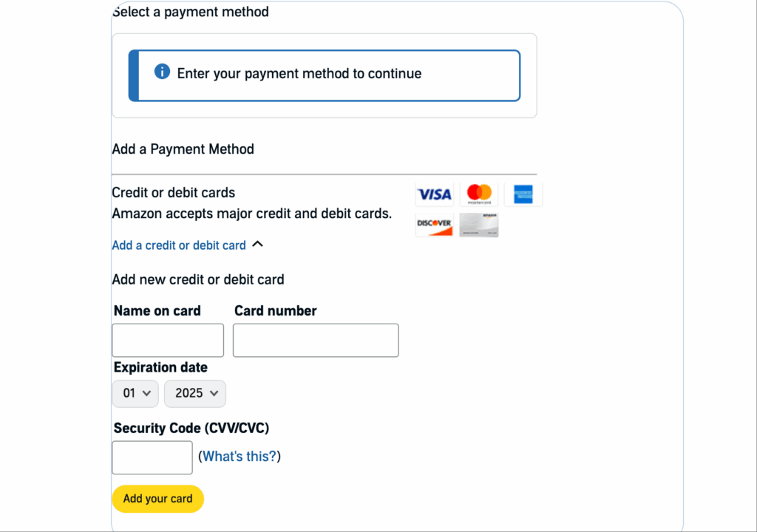Click the "Amazon accepts major credit and debit cards" text
757x532 pixels.
click(x=251, y=214)
